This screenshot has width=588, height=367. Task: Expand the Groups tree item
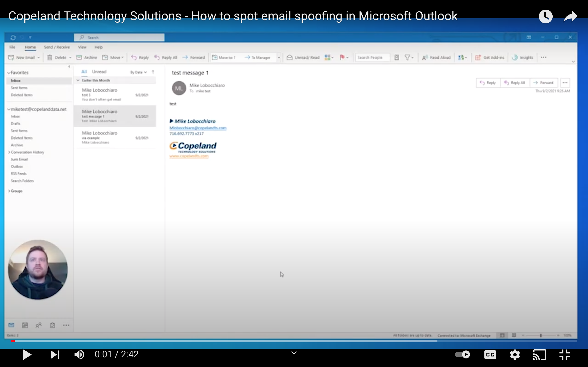pyautogui.click(x=9, y=191)
